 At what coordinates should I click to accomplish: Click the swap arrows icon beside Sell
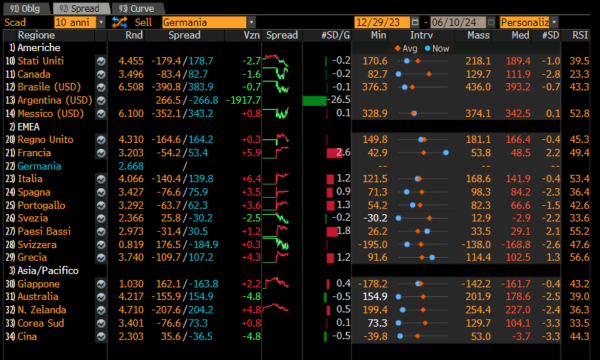[119, 22]
